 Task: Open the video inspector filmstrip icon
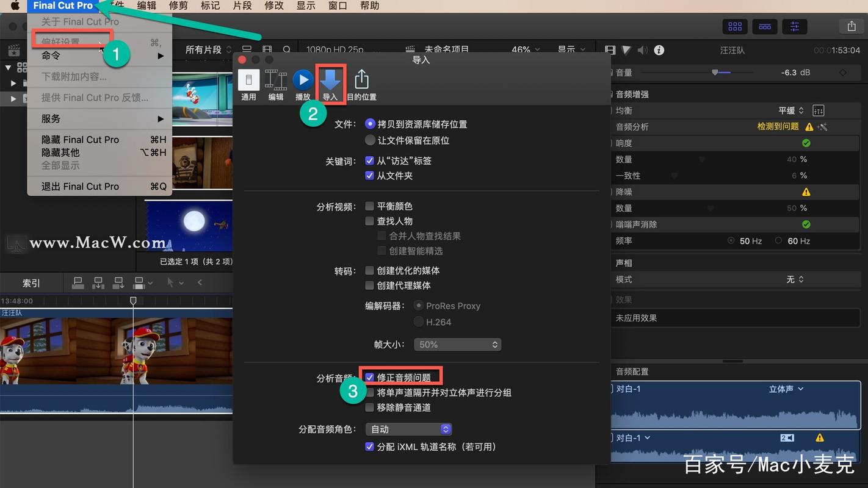point(610,50)
